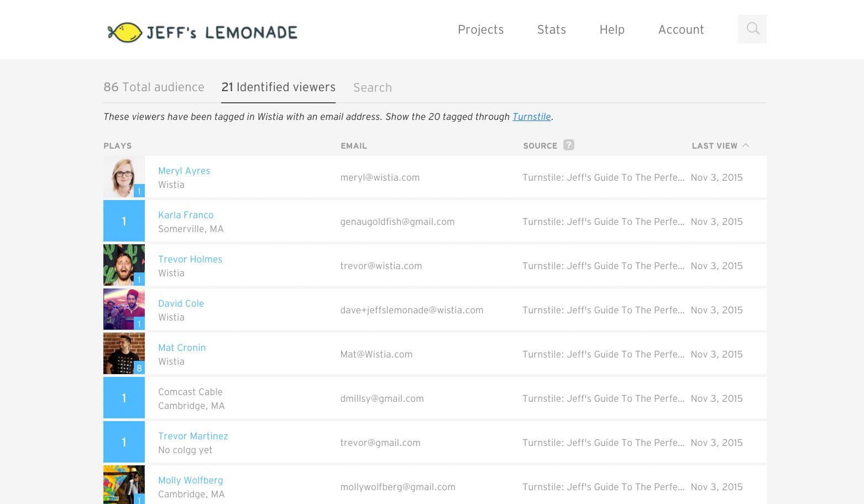This screenshot has width=864, height=504.
Task: Toggle the Last View sort arrow
Action: (746, 145)
